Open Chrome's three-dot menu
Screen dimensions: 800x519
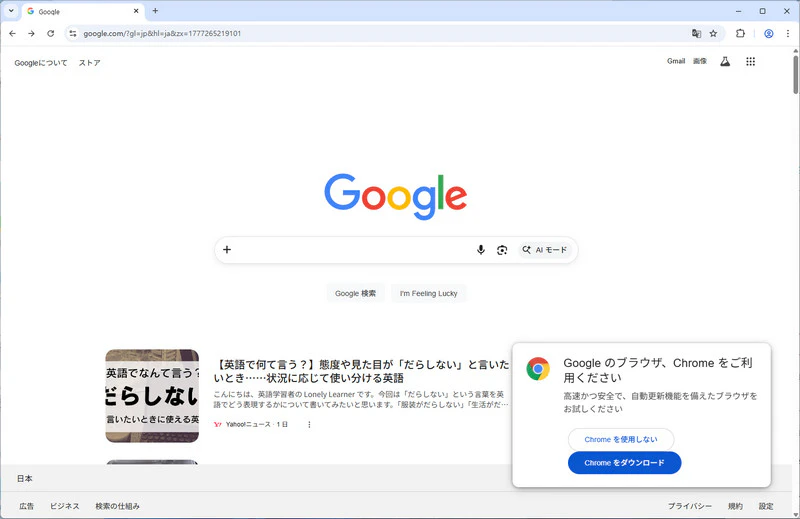pyautogui.click(x=788, y=34)
